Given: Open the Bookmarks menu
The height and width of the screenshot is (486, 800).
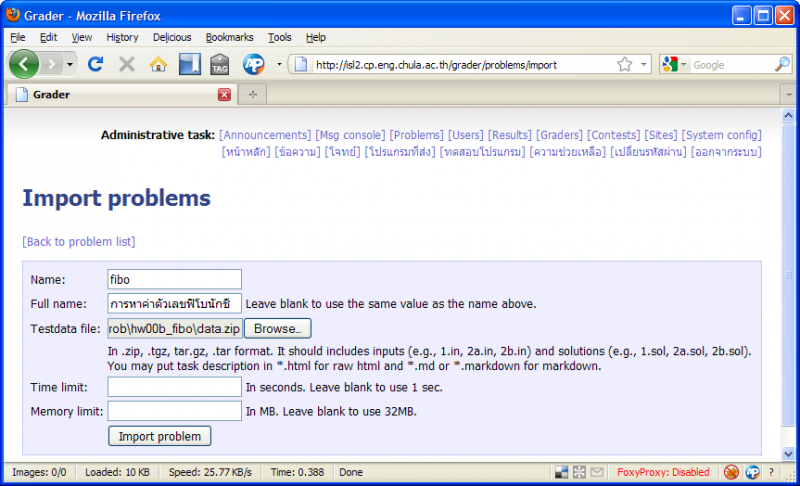Looking at the screenshot, I should (x=229, y=37).
